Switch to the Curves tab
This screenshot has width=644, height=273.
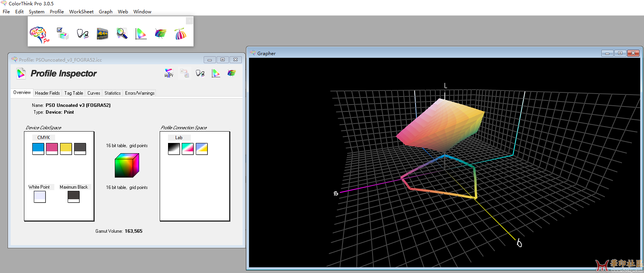coord(94,93)
